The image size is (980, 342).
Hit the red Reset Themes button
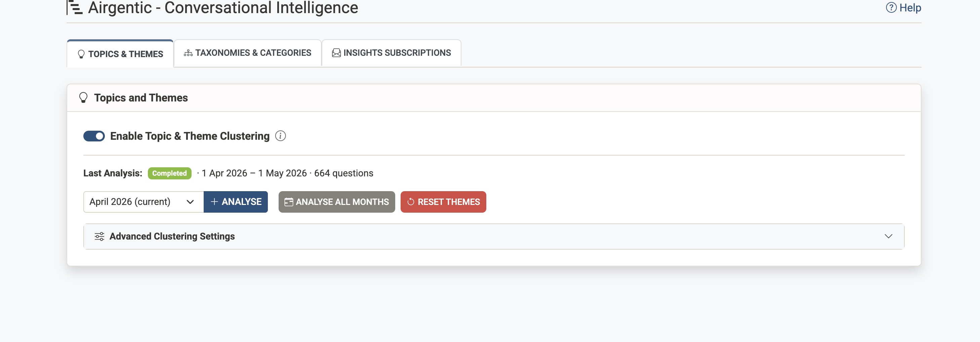pos(443,202)
